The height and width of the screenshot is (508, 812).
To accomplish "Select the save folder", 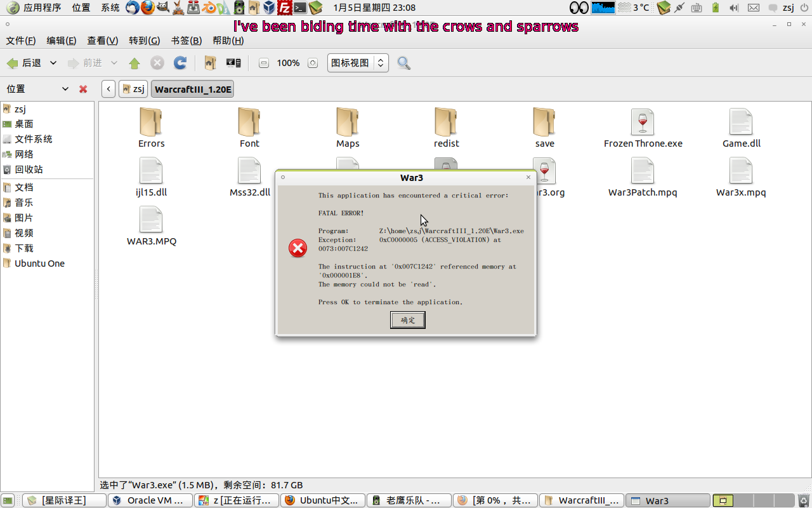I will point(544,128).
